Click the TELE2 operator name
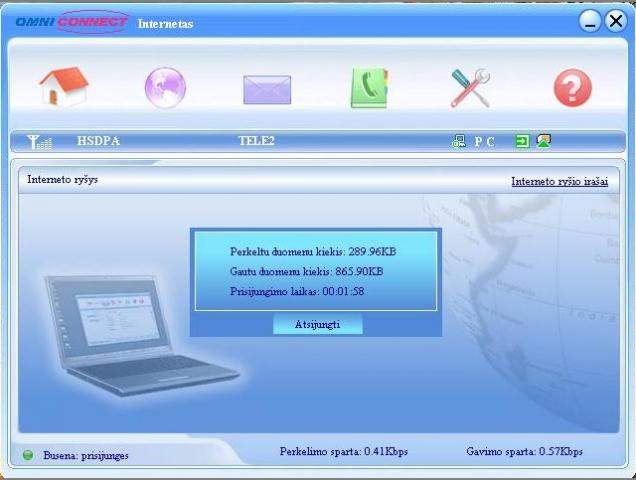Viewport: 636px width, 480px height. click(x=256, y=142)
